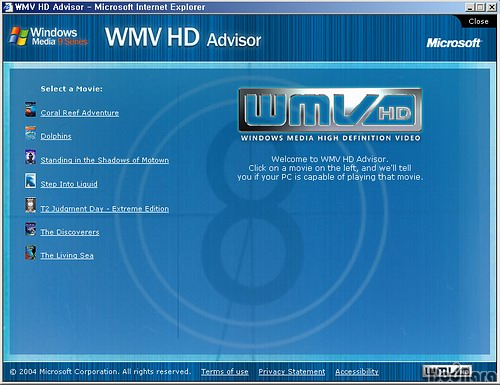
Task: Minimize the Internet Explorer window
Action: [x=469, y=7]
